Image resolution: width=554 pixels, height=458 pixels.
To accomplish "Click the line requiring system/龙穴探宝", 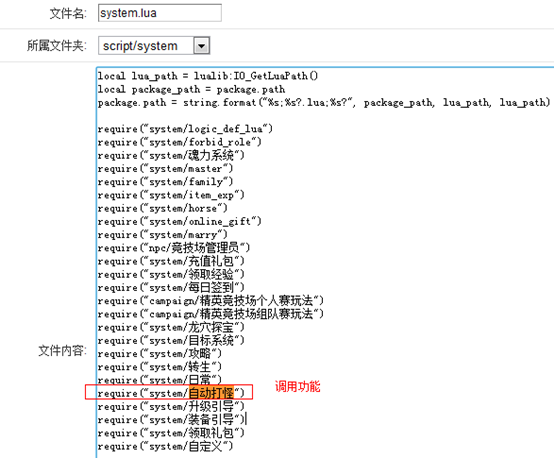I will coord(171,327).
